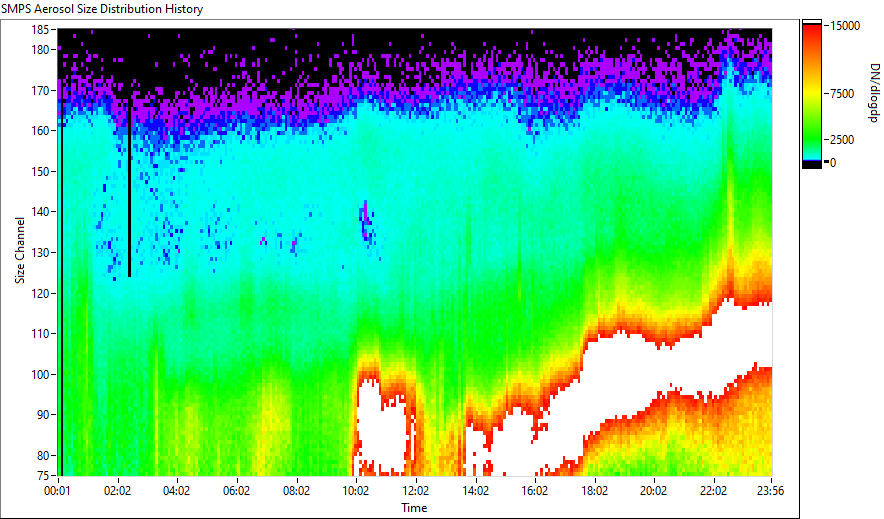The height and width of the screenshot is (519, 884).
Task: Click the y-axis tick value 110
Action: pyautogui.click(x=40, y=334)
